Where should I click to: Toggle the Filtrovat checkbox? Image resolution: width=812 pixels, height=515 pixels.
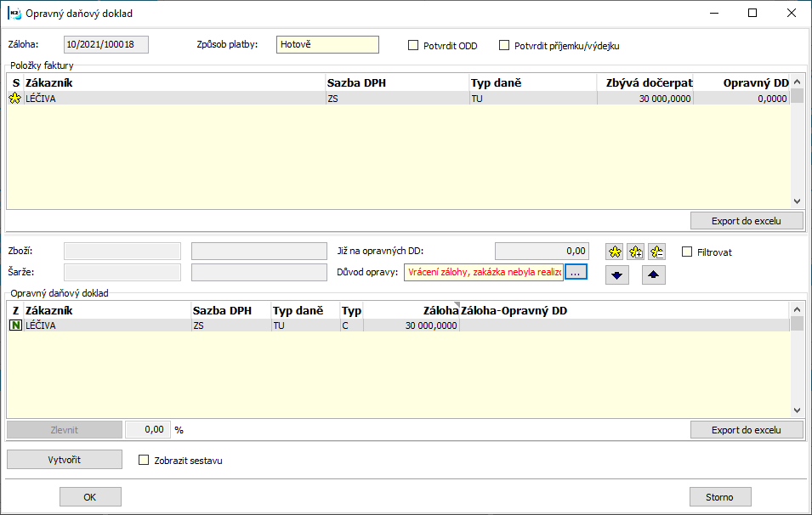(x=687, y=252)
